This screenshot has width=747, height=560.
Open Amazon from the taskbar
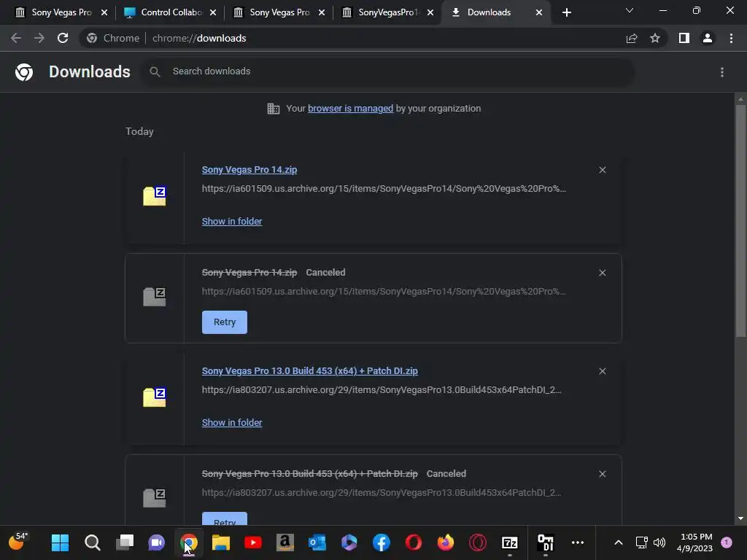tap(285, 542)
